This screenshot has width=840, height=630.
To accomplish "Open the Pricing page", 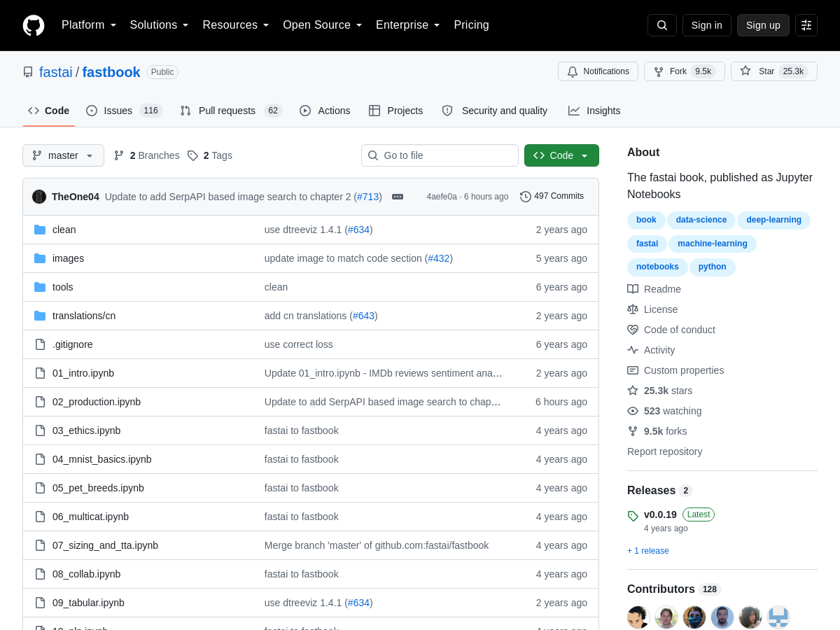I will point(471,25).
